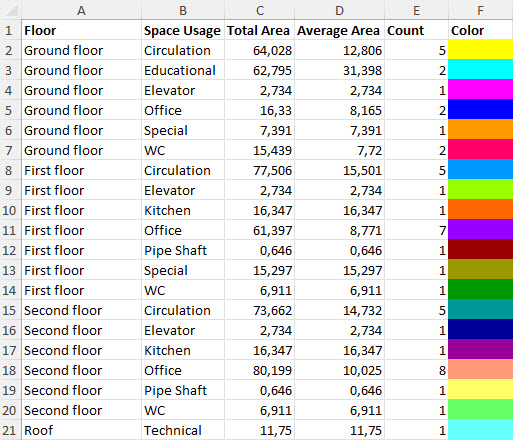Click the salmon color cell in row 18
513x440 pixels.
(480, 370)
